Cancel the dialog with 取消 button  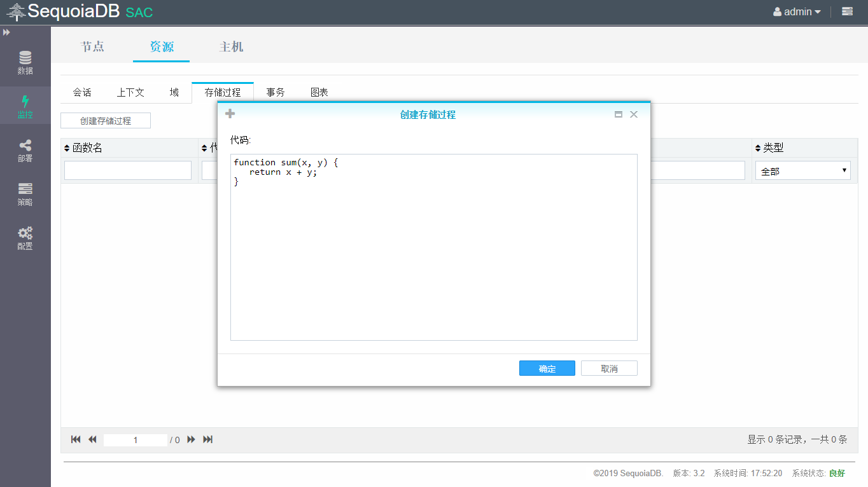click(609, 369)
